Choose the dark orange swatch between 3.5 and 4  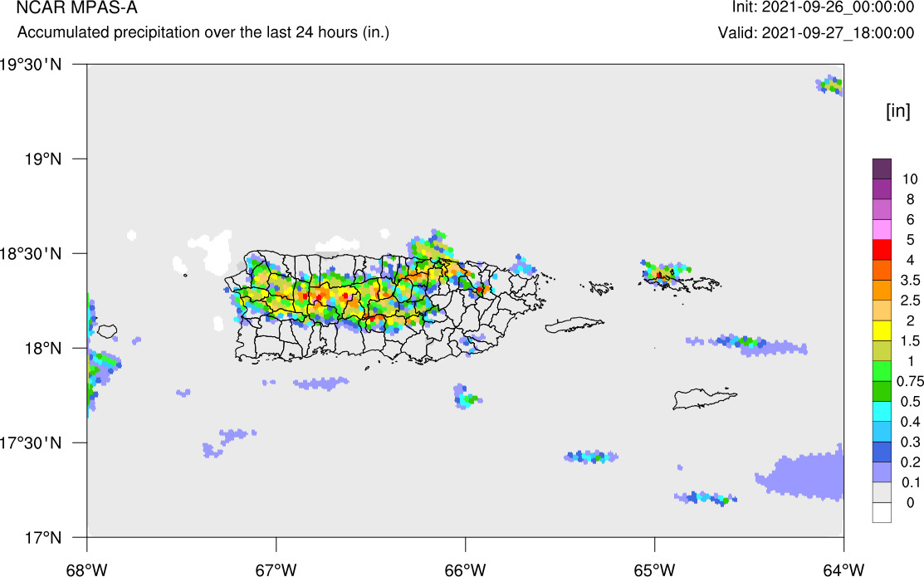click(x=882, y=270)
